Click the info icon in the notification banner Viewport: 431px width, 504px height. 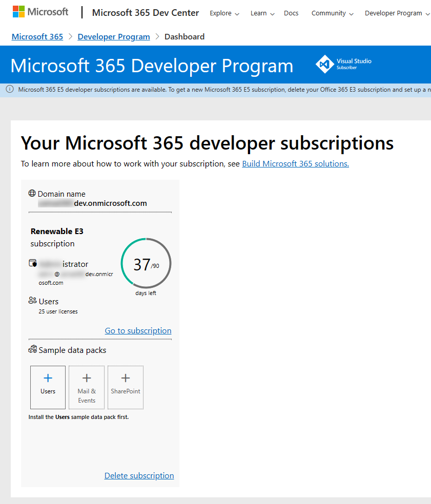9,89
